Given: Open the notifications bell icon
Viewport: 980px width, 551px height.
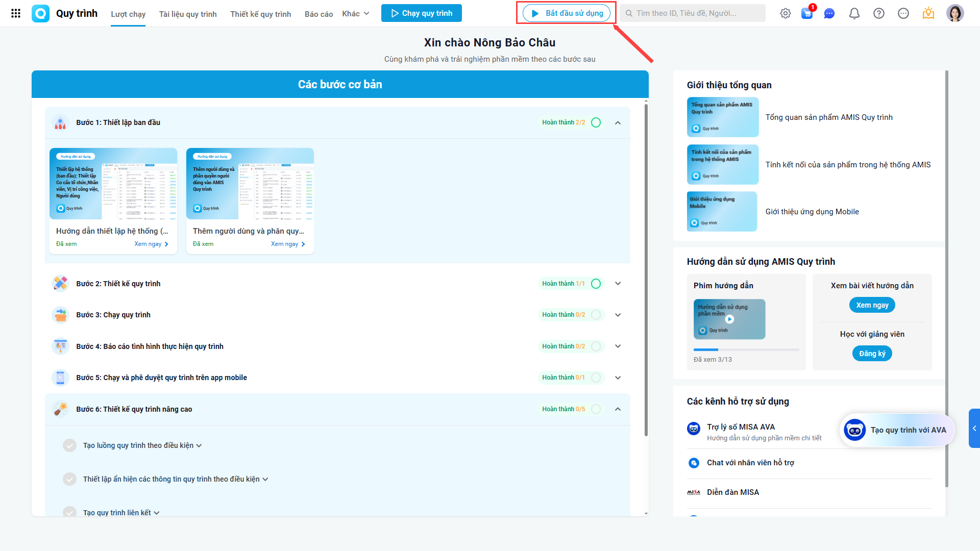Looking at the screenshot, I should [x=854, y=13].
